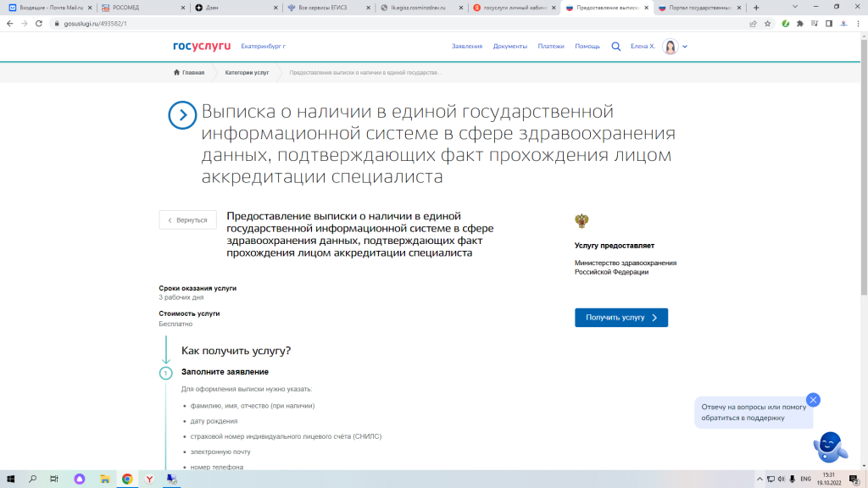Open the Заявления menu item
The height and width of the screenshot is (488, 868).
[x=467, y=47]
